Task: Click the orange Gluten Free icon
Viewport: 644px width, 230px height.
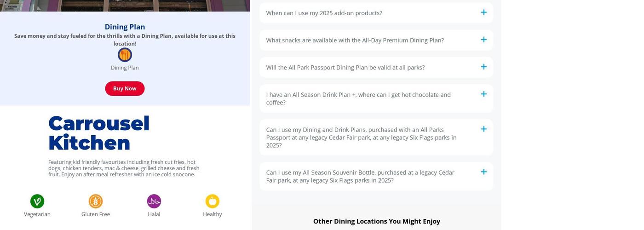Action: click(x=96, y=201)
